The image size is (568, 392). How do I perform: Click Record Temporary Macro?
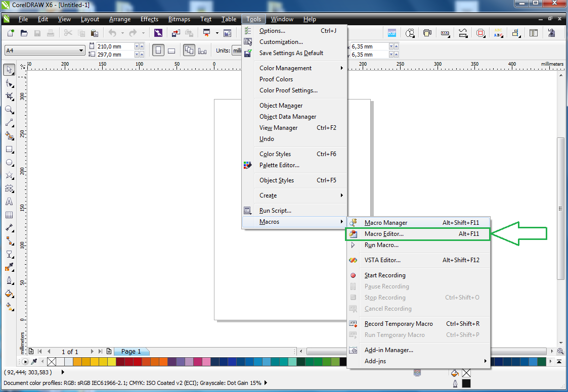tap(418, 324)
